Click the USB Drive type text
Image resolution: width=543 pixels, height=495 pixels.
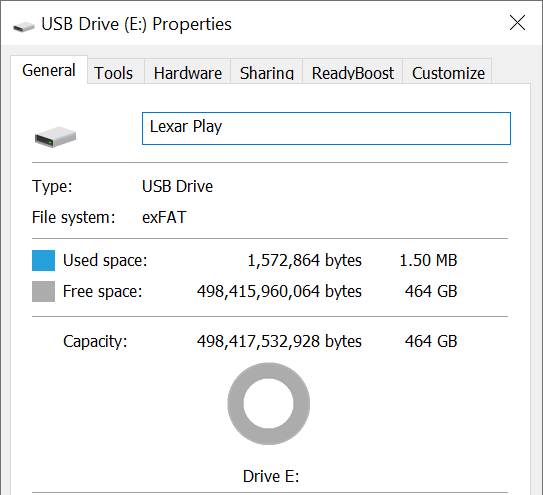(177, 186)
